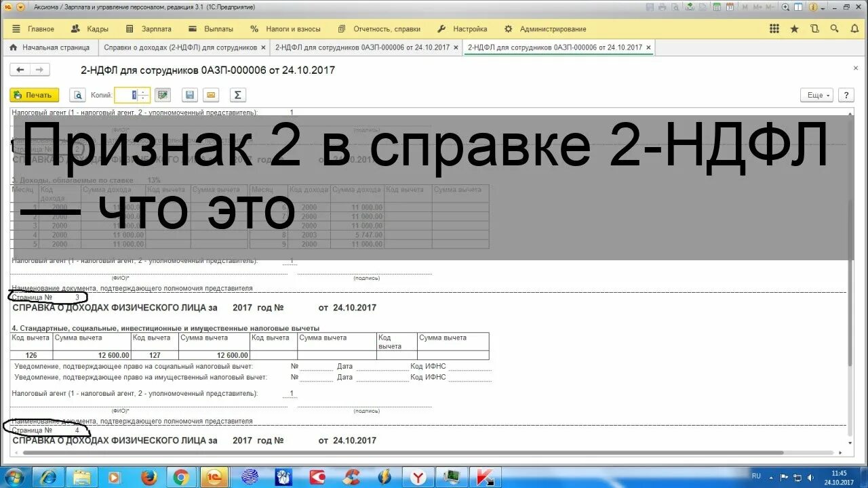Open Firefox from the taskbar

pyautogui.click(x=149, y=476)
